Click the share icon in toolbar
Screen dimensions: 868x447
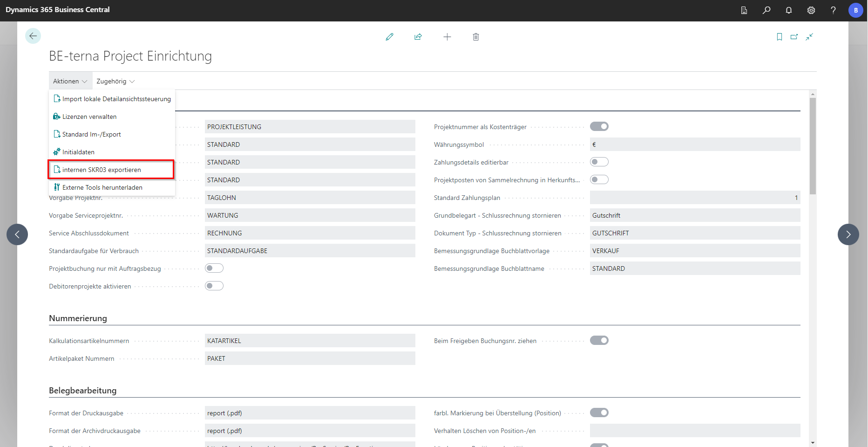click(418, 37)
